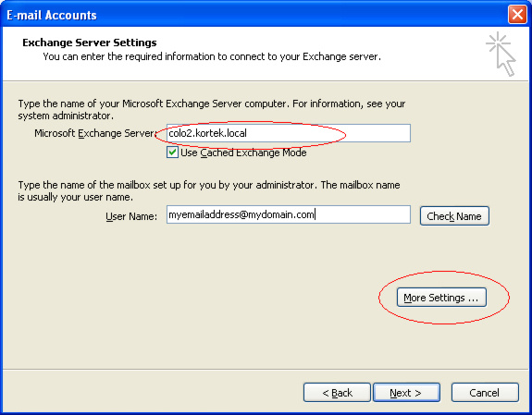The image size is (532, 415).
Task: Click the User Name input field
Action: pos(289,214)
